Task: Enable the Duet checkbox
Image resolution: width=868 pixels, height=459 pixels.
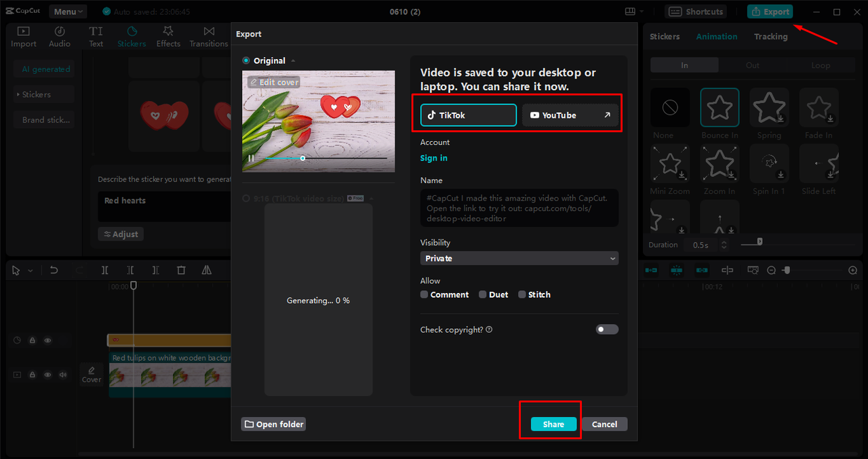Action: tap(482, 294)
